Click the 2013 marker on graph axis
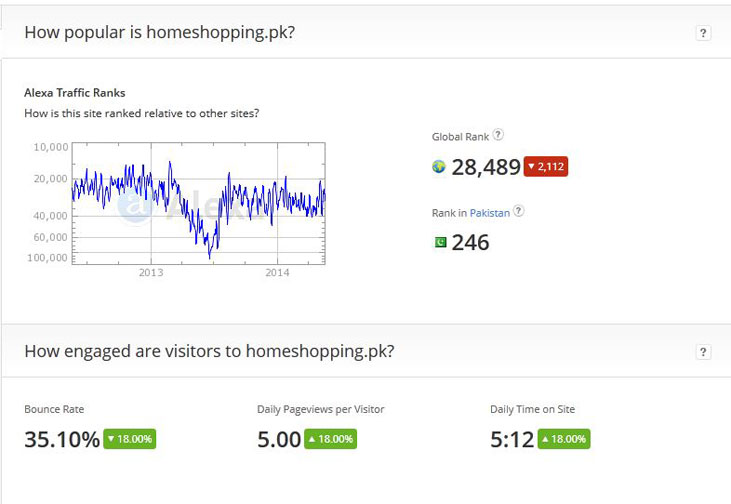This screenshot has height=504, width=731. 151,273
